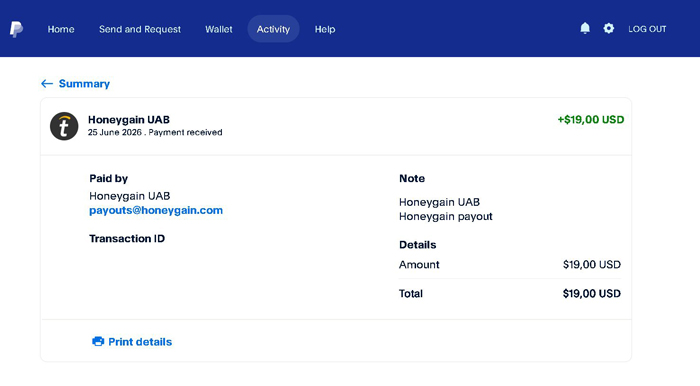Click Honeygain UAB name under Paid by
The height and width of the screenshot is (386, 700).
coord(129,196)
